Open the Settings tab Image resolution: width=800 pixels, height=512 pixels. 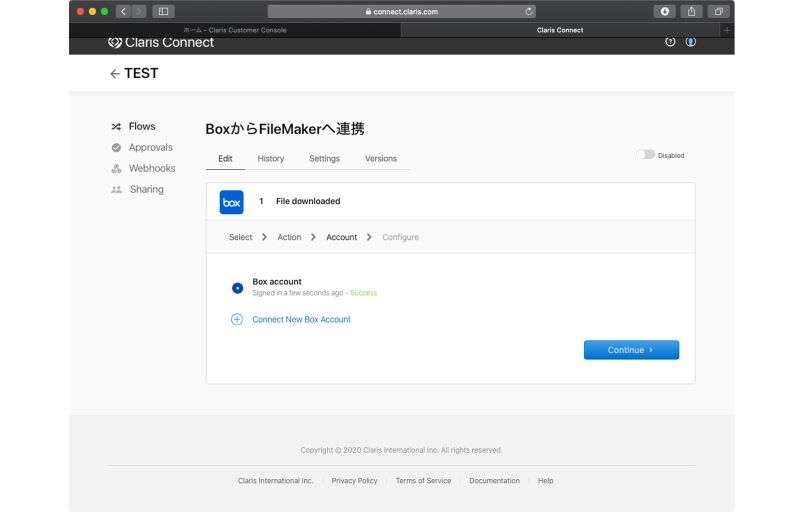coord(324,159)
